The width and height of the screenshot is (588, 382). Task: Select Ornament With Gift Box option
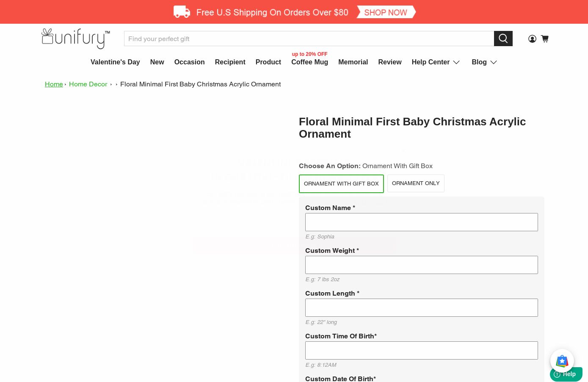tap(341, 184)
